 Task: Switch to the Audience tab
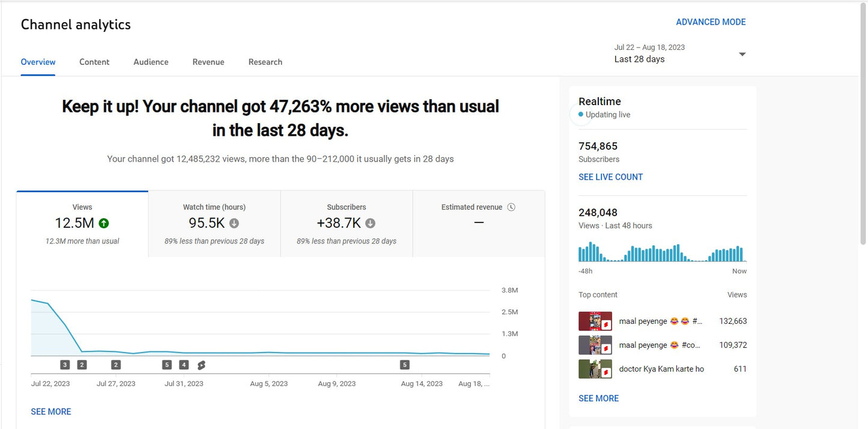pyautogui.click(x=151, y=62)
